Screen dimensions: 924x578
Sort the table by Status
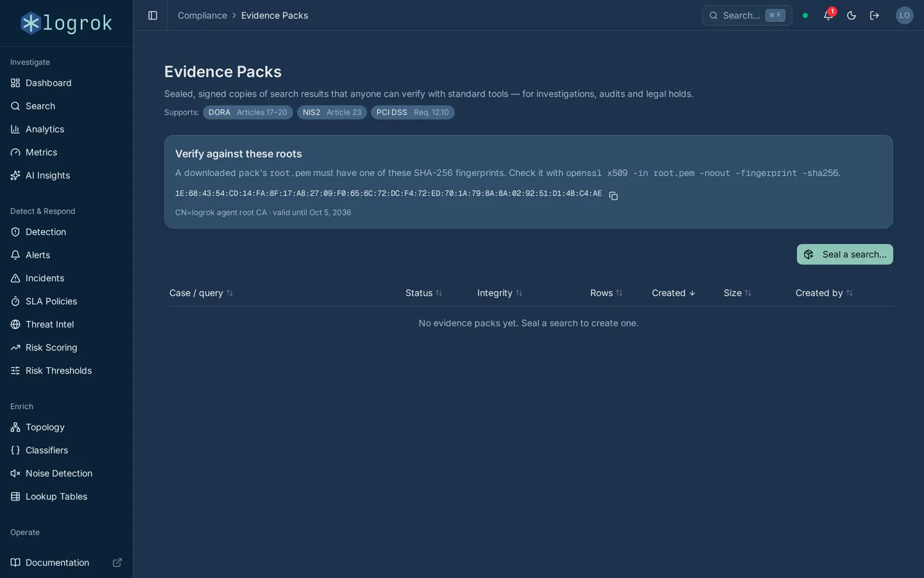coord(424,293)
